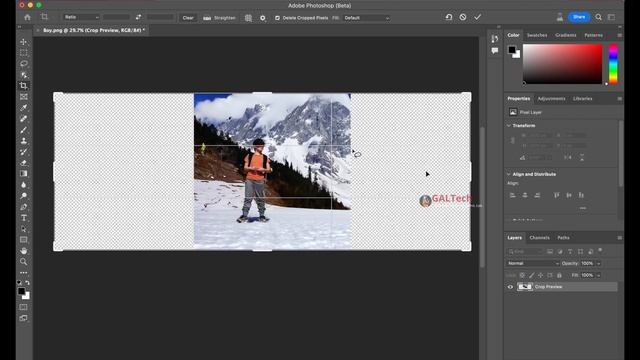The width and height of the screenshot is (640, 360).
Task: Select the Brush tool
Action: [24, 130]
